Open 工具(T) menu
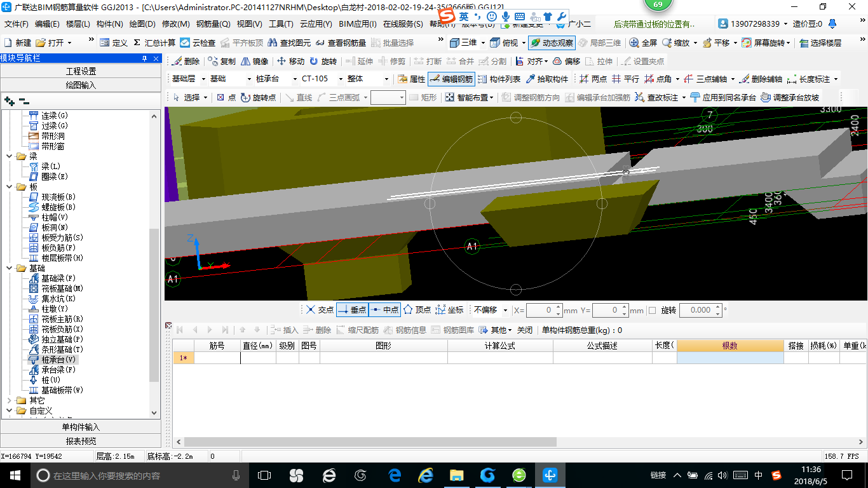The height and width of the screenshot is (488, 868). [281, 24]
